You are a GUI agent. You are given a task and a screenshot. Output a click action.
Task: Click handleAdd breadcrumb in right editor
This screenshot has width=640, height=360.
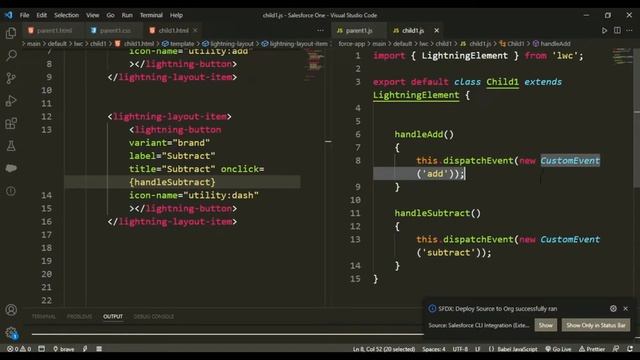point(551,44)
